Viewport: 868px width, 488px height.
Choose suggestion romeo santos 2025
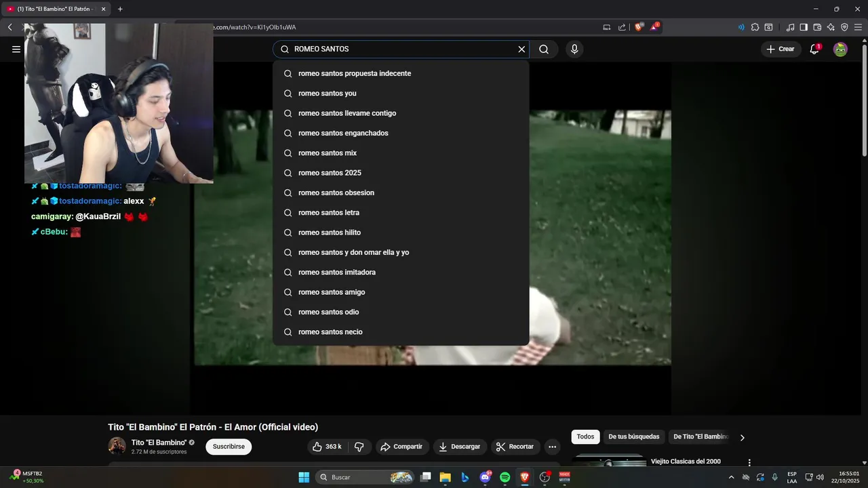click(x=401, y=173)
